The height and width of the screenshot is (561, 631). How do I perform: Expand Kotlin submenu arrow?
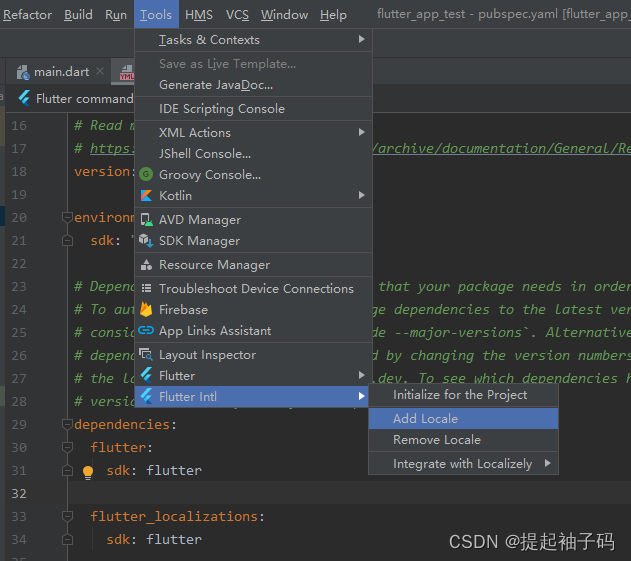coord(361,195)
